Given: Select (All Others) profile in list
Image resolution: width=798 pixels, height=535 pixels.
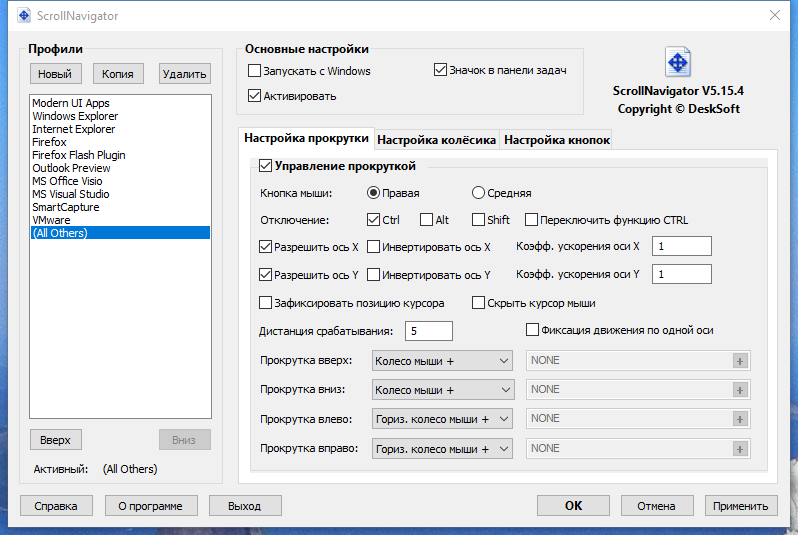Looking at the screenshot, I should point(120,233).
